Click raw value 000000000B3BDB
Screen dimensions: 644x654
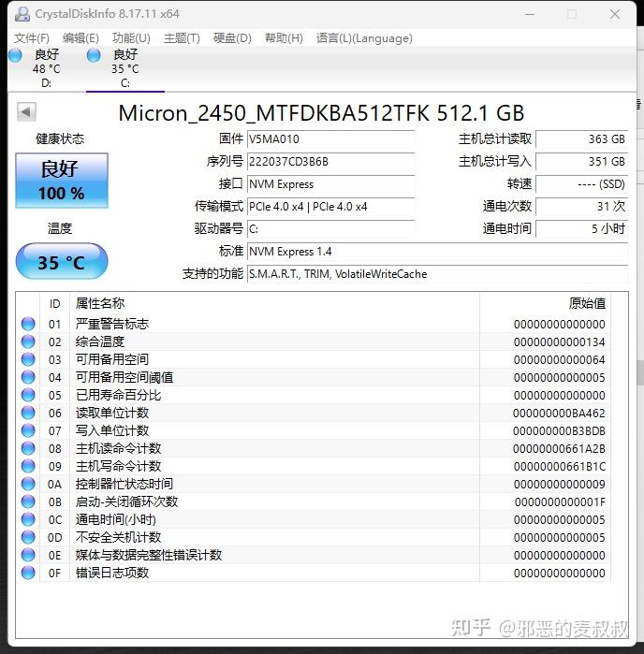click(559, 430)
